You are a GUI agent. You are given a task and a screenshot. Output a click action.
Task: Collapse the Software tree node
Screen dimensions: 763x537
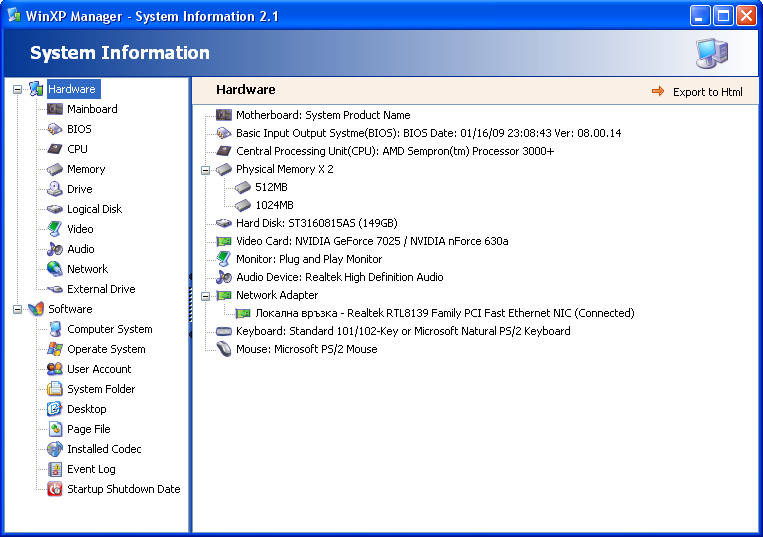click(18, 309)
